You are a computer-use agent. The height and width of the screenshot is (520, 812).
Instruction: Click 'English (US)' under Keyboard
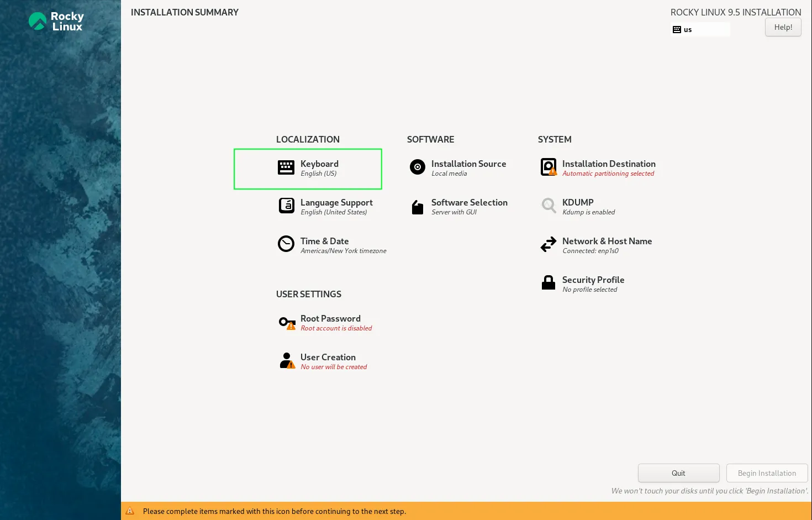point(319,174)
